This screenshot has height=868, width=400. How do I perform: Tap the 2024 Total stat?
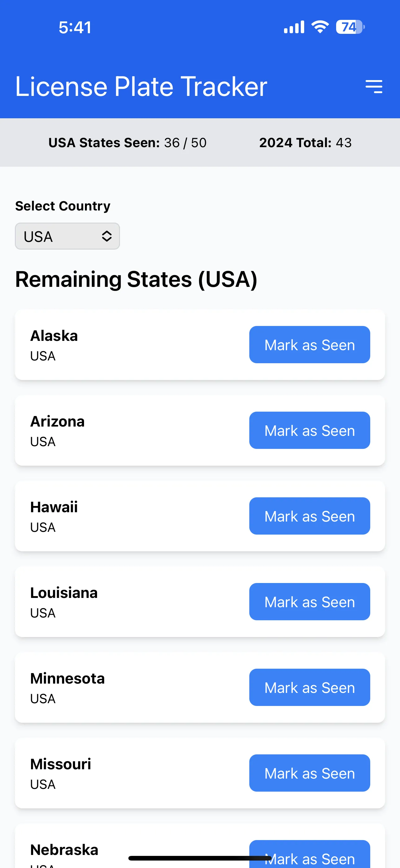305,143
